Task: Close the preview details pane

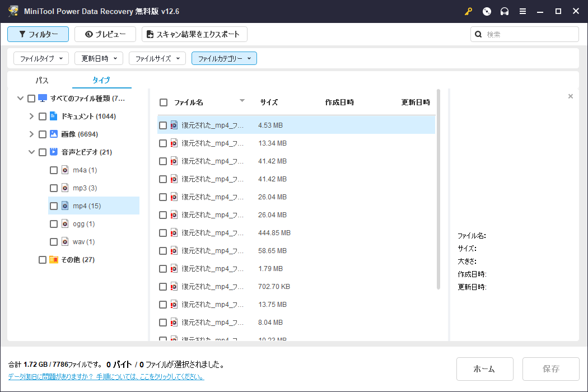Action: 571,96
